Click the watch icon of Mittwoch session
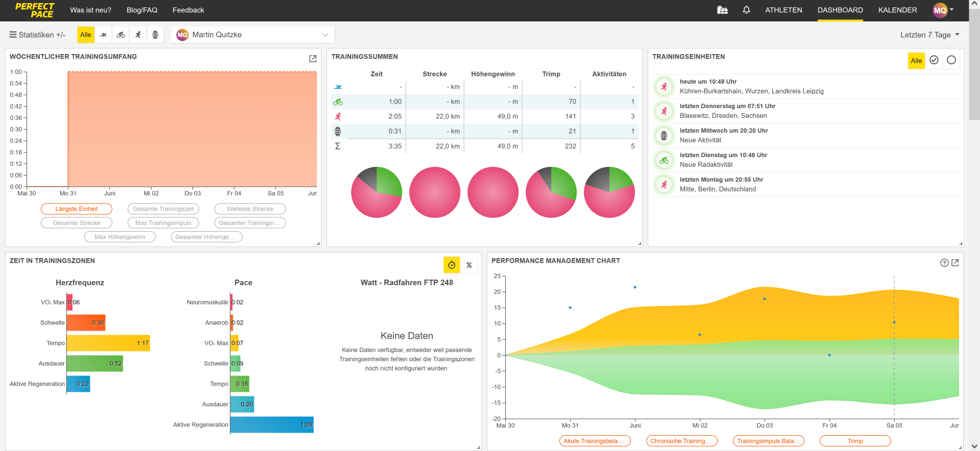This screenshot has width=980, height=451. (x=664, y=136)
